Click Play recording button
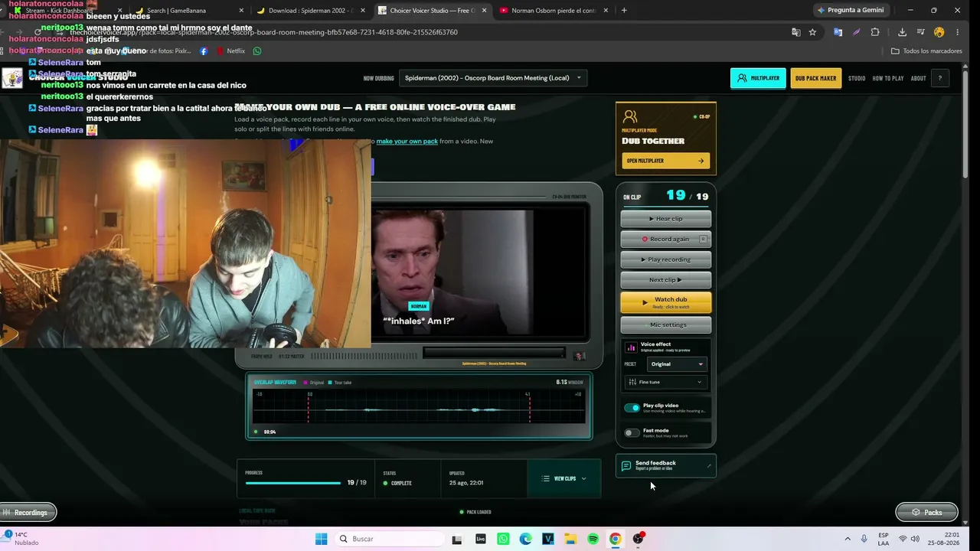The height and width of the screenshot is (551, 980). 666,259
